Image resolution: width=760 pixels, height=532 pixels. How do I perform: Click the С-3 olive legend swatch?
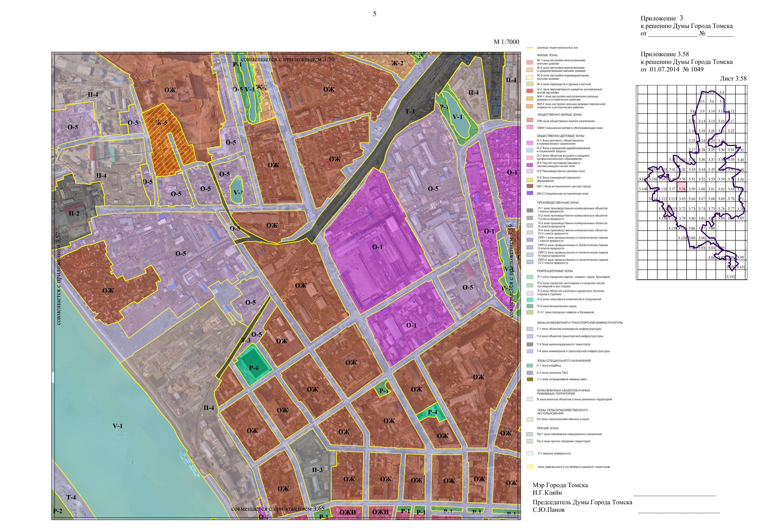(530, 379)
